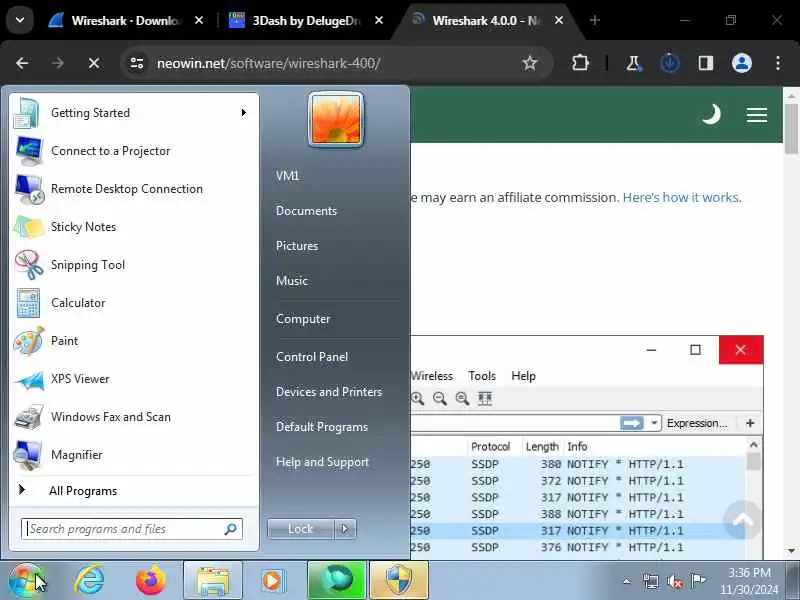Expand All Programs list
This screenshot has height=600, width=800.
tap(133, 491)
